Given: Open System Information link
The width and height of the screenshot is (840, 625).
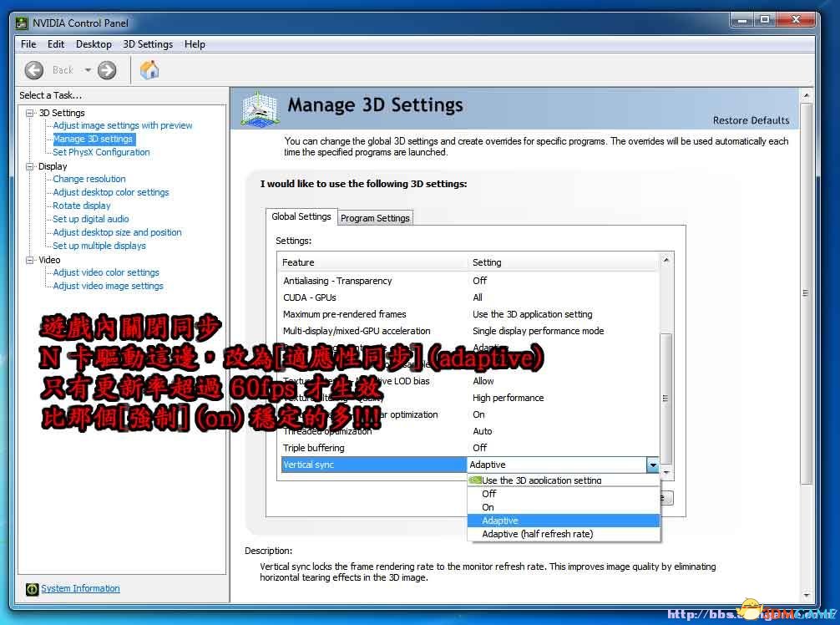Looking at the screenshot, I should click(80, 588).
